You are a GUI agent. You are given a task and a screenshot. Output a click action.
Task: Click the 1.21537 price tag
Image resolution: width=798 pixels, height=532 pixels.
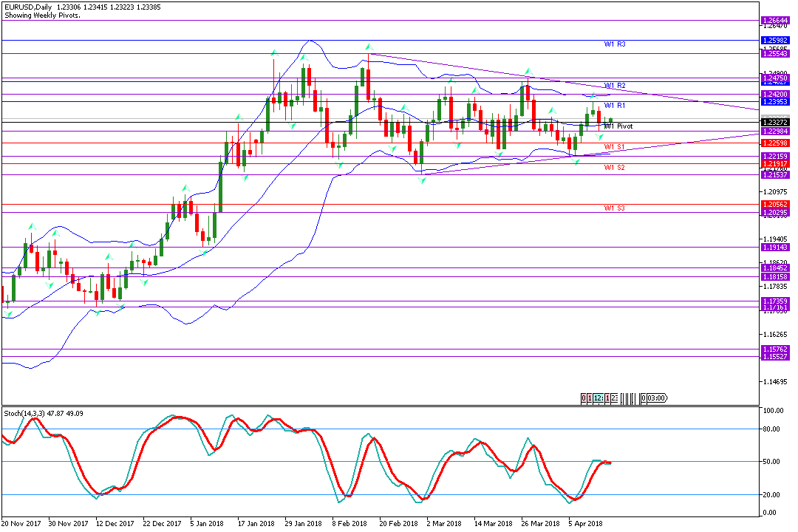click(775, 174)
